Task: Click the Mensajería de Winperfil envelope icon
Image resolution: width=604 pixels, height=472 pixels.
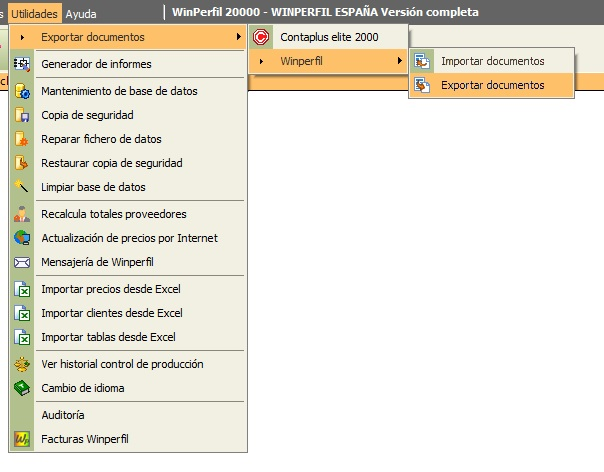Action: (22, 262)
